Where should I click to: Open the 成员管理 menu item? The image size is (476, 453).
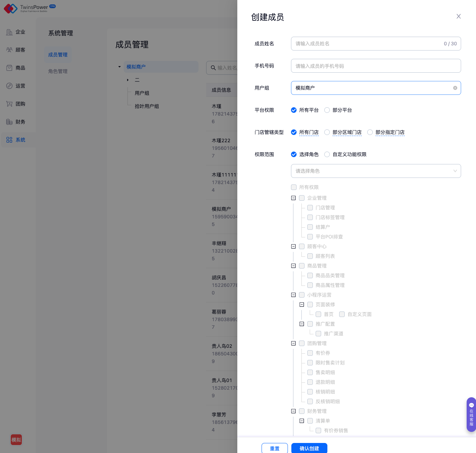tap(58, 55)
